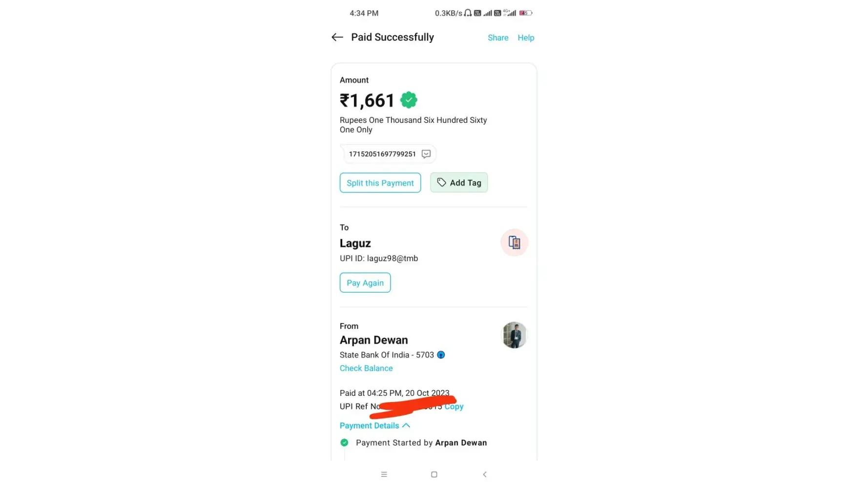Copy the UPI reference number
The image size is (868, 488).
point(454,407)
